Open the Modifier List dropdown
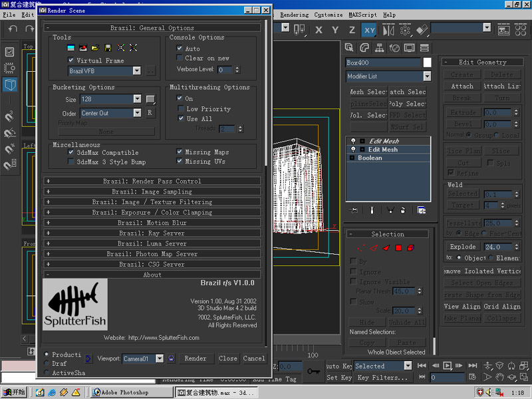 point(427,76)
